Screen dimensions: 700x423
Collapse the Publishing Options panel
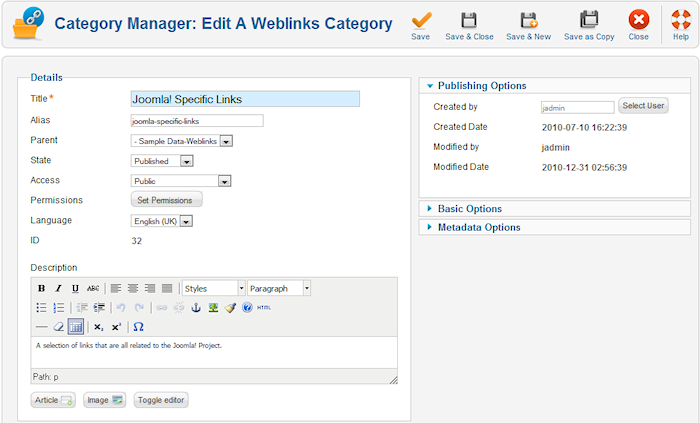pos(554,86)
